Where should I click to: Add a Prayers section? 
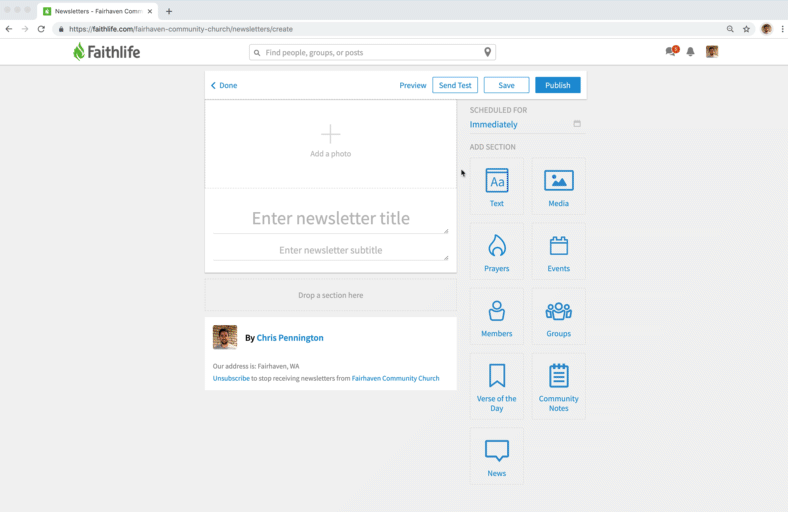(x=497, y=252)
